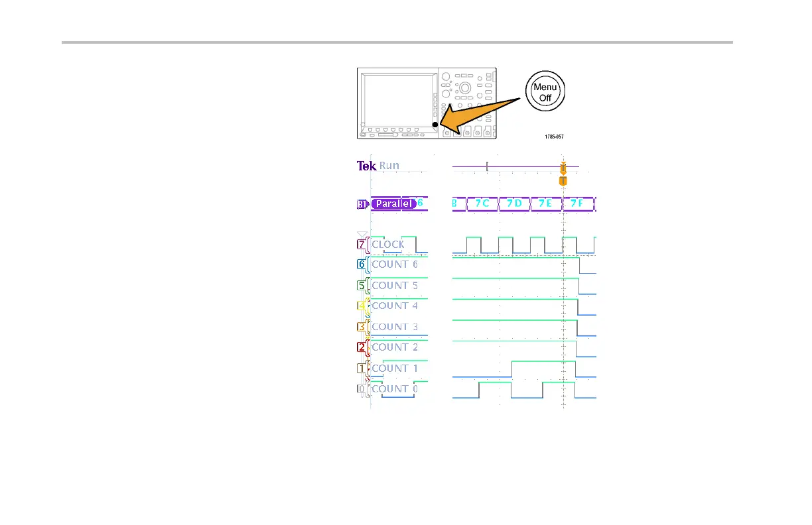
Task: Click the 7C bus value
Action: [482, 204]
